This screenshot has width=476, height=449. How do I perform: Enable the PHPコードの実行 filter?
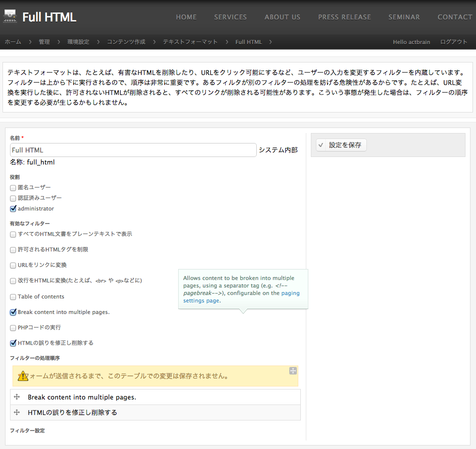point(13,327)
